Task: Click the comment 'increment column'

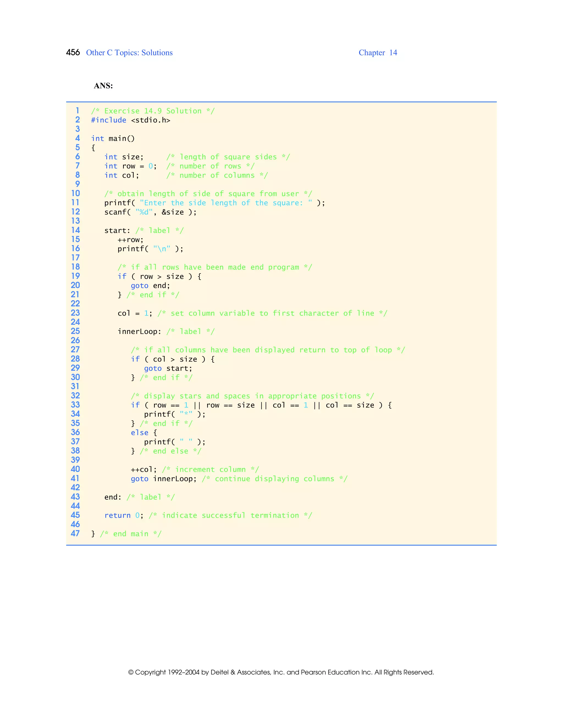Action: click(x=211, y=470)
